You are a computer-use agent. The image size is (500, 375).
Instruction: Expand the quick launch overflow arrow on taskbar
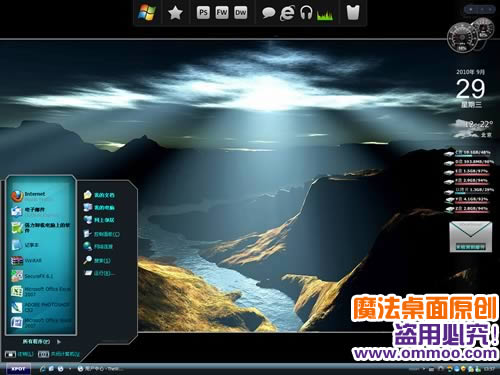click(70, 369)
